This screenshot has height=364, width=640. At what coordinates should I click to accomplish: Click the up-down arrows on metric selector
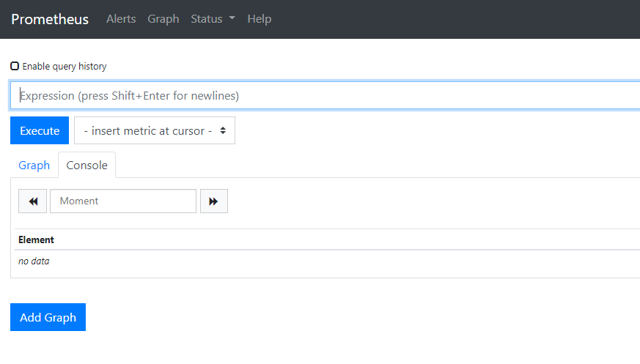pos(223,130)
